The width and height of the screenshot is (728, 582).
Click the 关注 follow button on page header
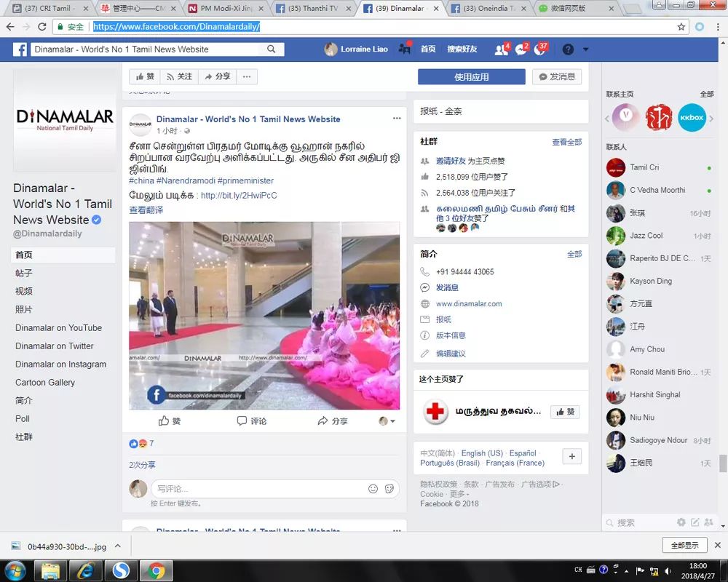coord(179,76)
